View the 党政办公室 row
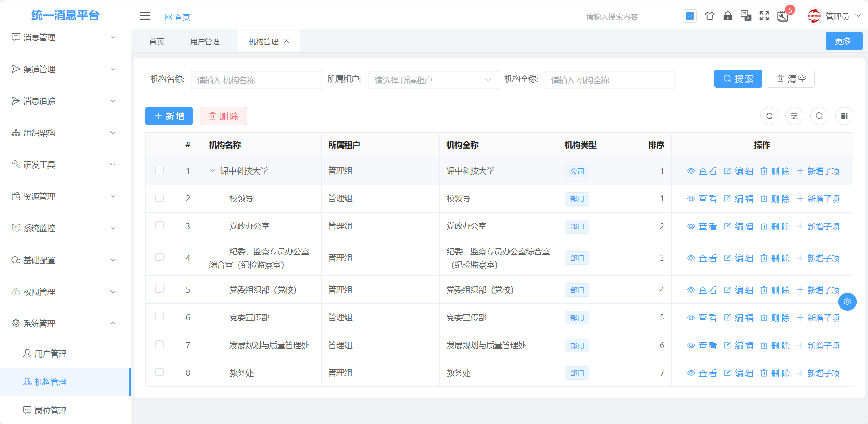 pos(702,226)
